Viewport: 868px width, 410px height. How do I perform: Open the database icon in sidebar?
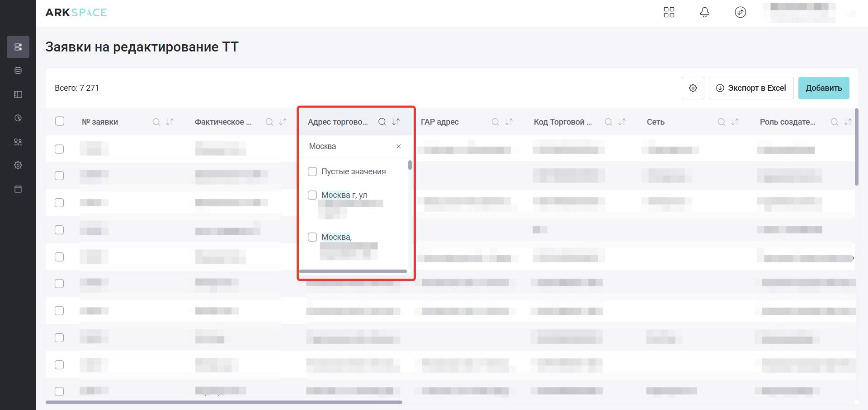(18, 70)
